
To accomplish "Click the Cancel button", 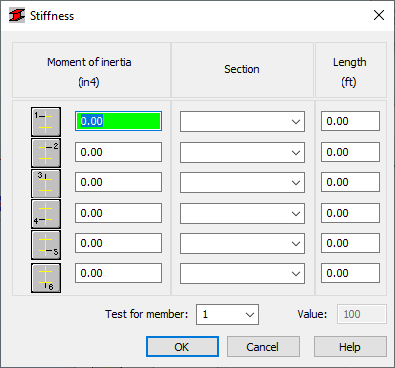I will tap(263, 347).
